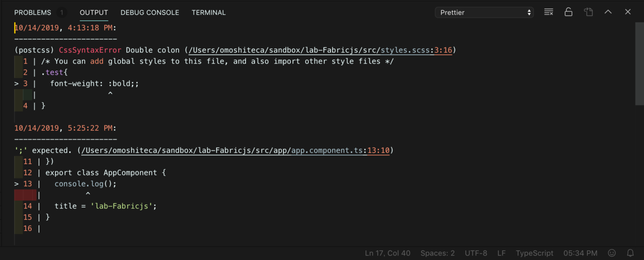
Task: Clear the output log
Action: pos(548,12)
